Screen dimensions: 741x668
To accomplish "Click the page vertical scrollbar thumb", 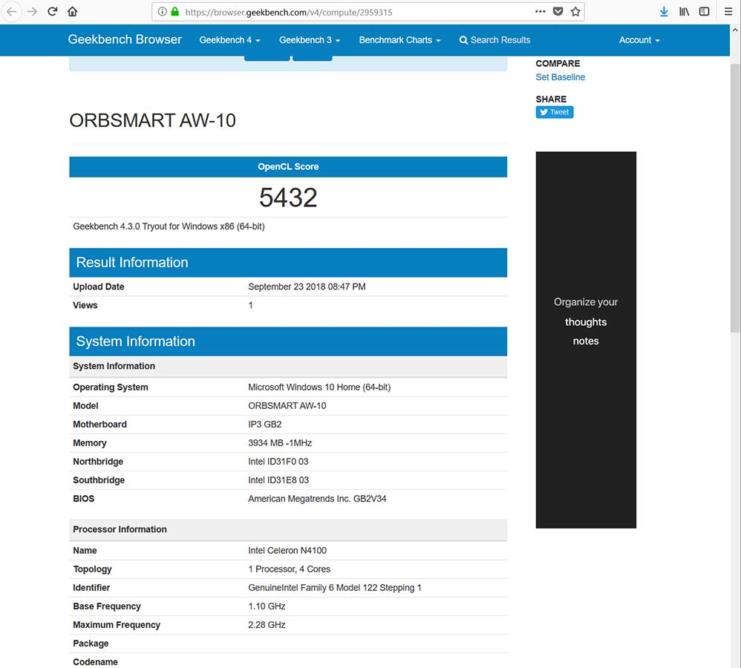I will (x=735, y=198).
